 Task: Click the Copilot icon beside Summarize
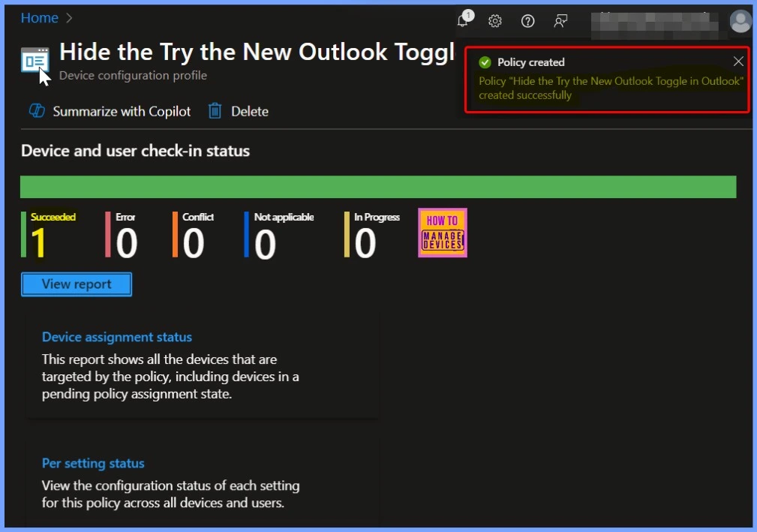tap(37, 111)
